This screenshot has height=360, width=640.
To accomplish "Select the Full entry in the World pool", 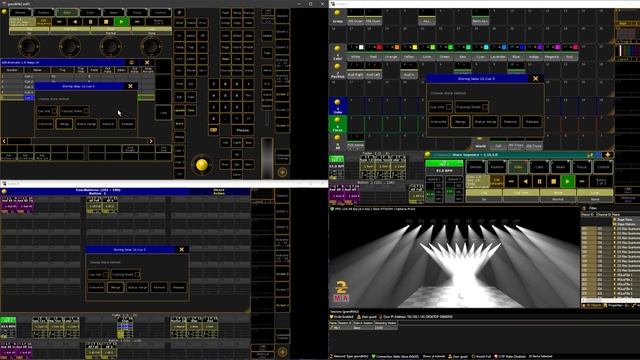I will tap(498, 145).
